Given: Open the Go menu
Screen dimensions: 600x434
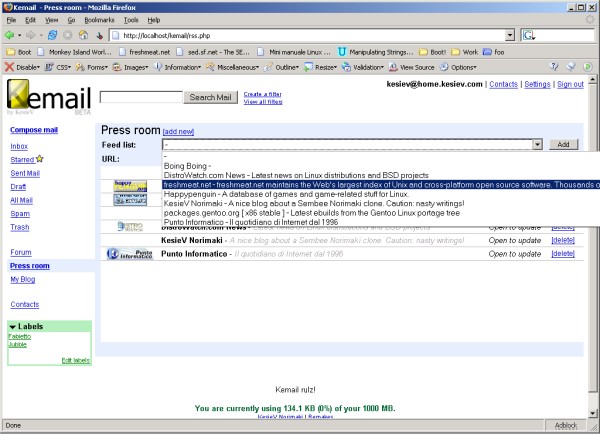Looking at the screenshot, I should 71,20.
